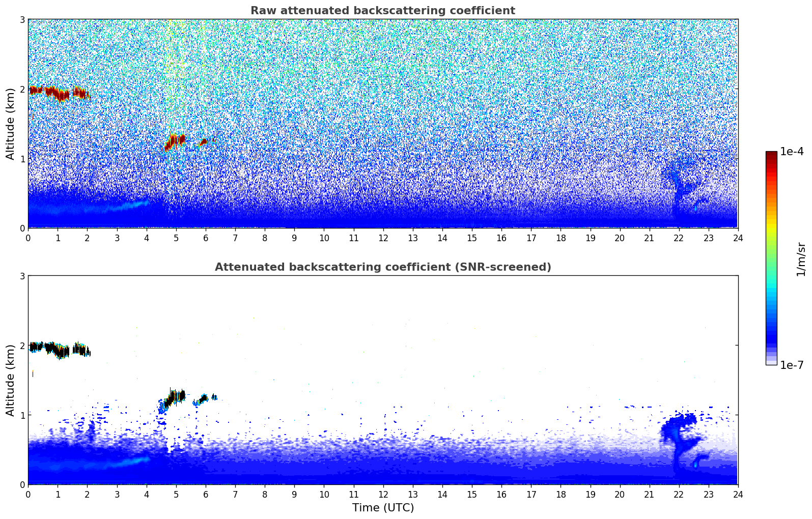
Task: Click the top plot 'Altitude (km)' axis label
Action: (11, 124)
